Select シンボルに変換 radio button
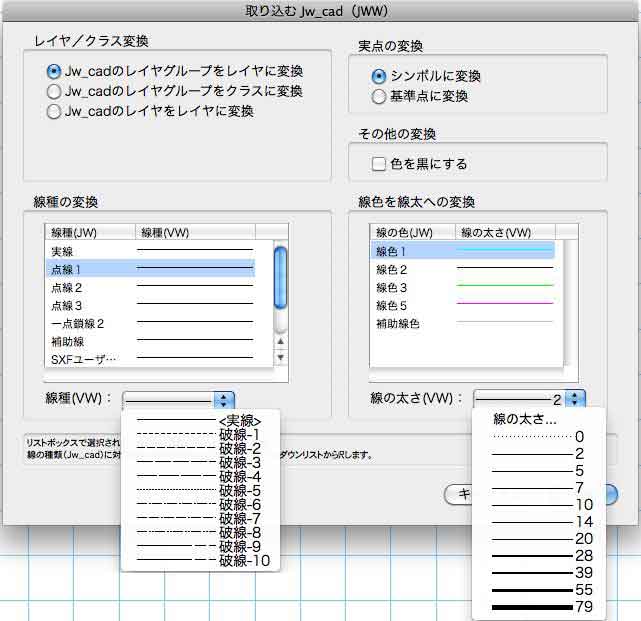The width and height of the screenshot is (641, 621). click(379, 77)
